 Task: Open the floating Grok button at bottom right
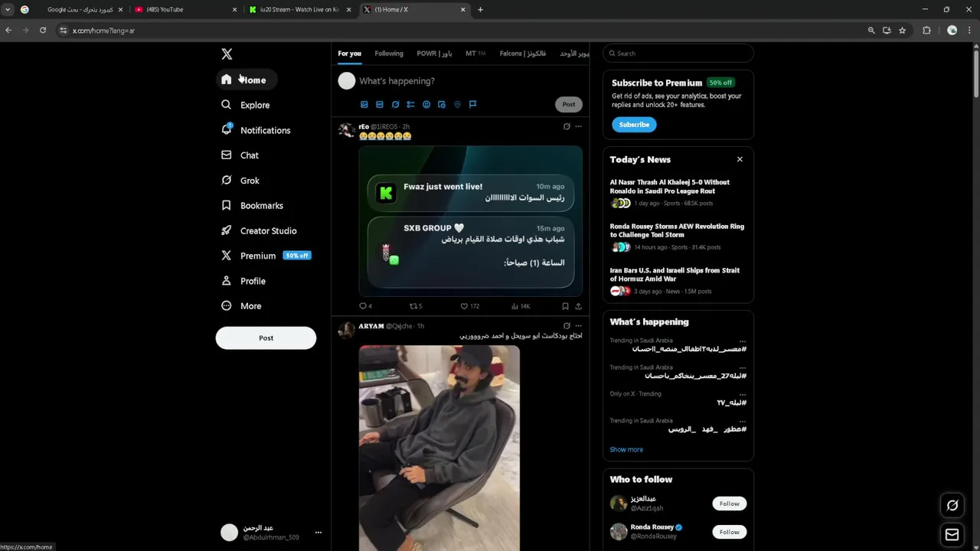pyautogui.click(x=952, y=505)
